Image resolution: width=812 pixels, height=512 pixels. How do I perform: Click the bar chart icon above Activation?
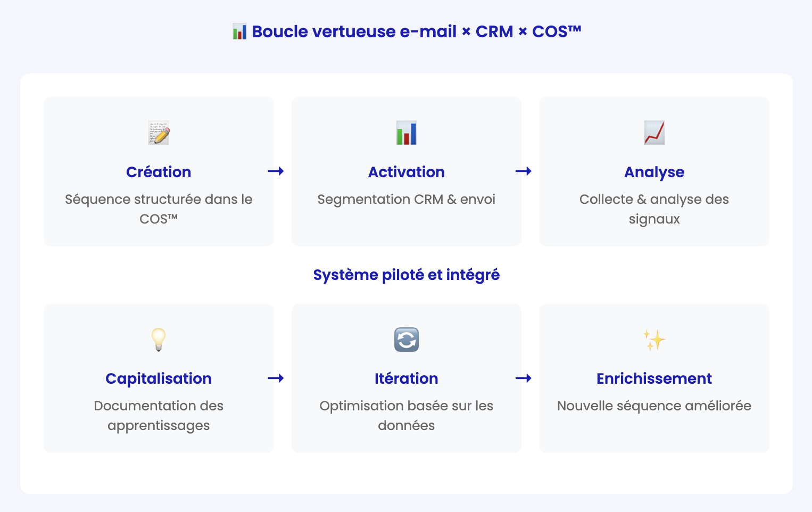point(407,133)
